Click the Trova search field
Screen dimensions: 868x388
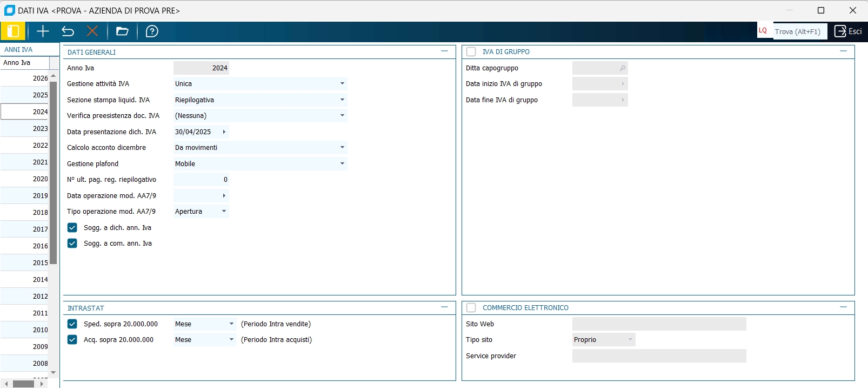coord(799,31)
